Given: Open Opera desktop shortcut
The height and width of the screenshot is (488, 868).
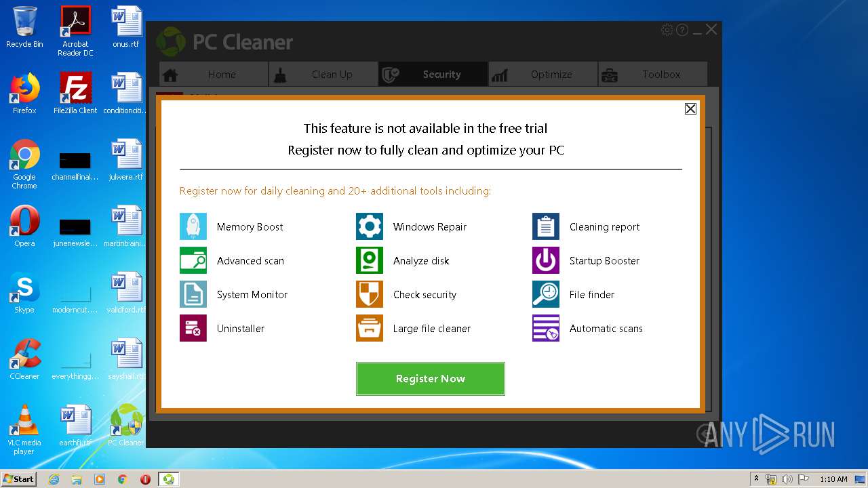Looking at the screenshot, I should pos(24,226).
